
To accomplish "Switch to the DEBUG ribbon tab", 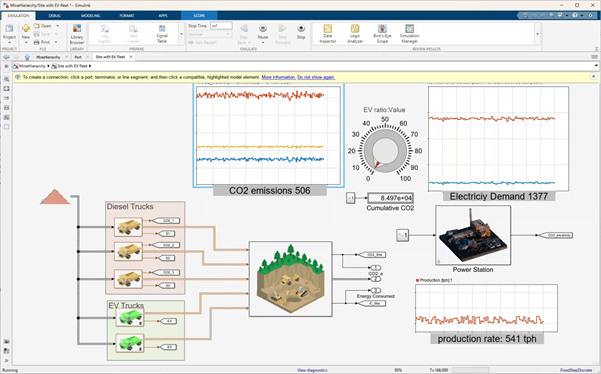I will [54, 16].
